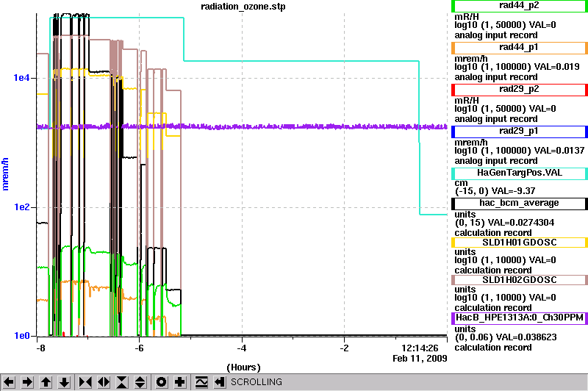Select the rad29_p1 legend entry
This screenshot has height=391, width=588.
coord(519,132)
